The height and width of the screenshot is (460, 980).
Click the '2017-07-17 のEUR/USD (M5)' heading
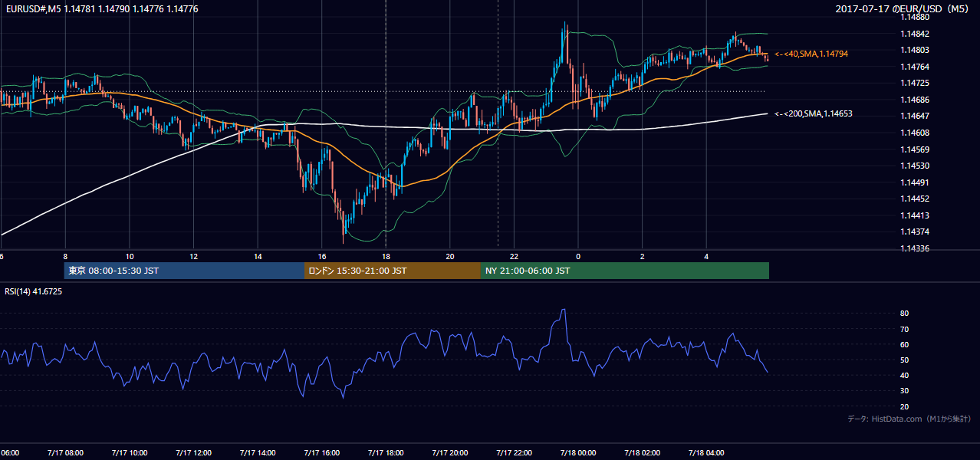pos(903,9)
